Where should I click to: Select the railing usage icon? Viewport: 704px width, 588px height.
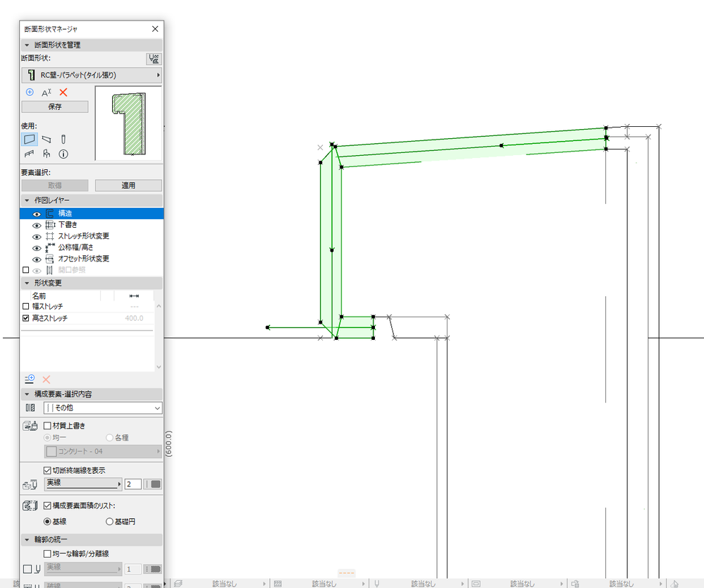point(29,154)
